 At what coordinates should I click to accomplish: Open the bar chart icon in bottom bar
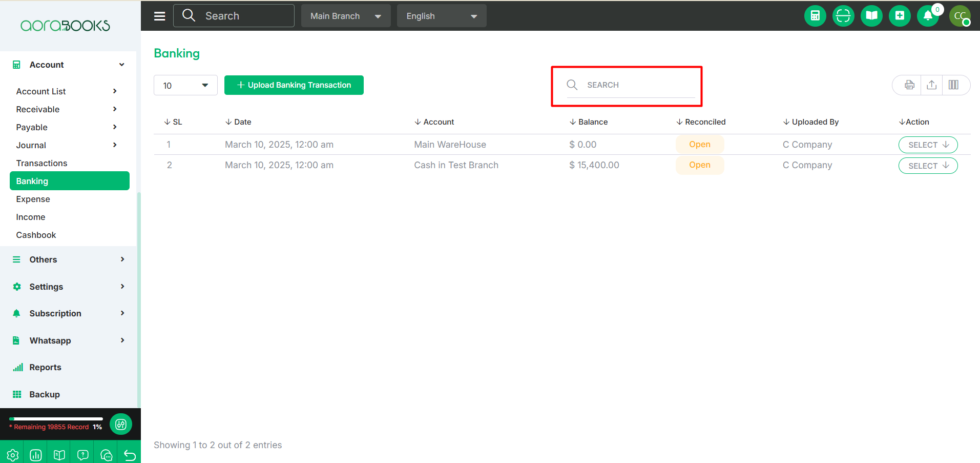(x=36, y=455)
